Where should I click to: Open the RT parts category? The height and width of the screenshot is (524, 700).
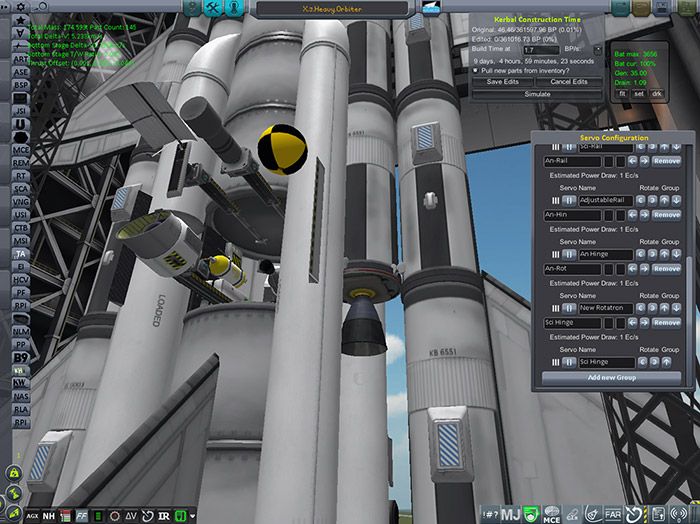(21, 176)
